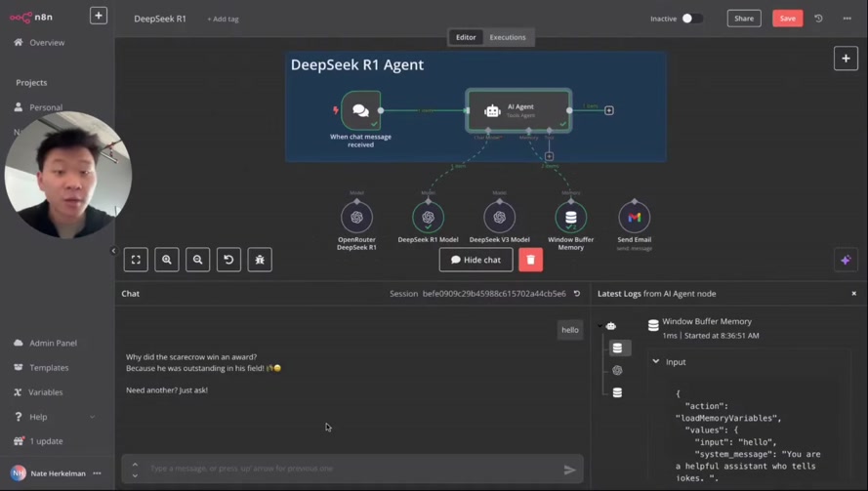Click the reset zoom button
Viewport: 868px width, 491px height.
tap(228, 260)
